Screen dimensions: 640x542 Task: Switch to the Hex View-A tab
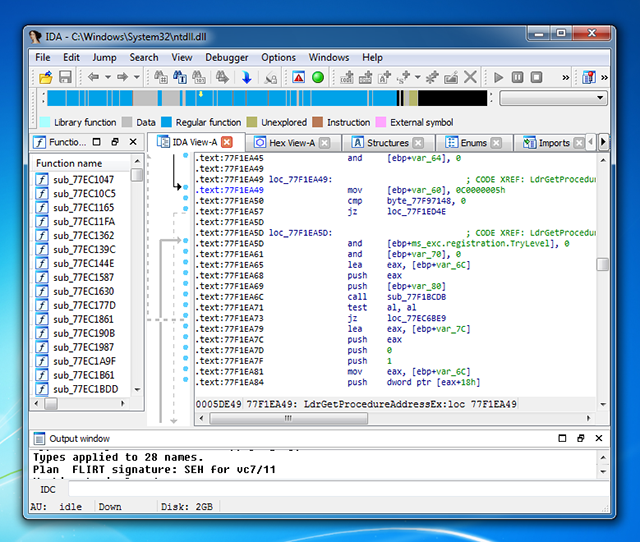[291, 143]
